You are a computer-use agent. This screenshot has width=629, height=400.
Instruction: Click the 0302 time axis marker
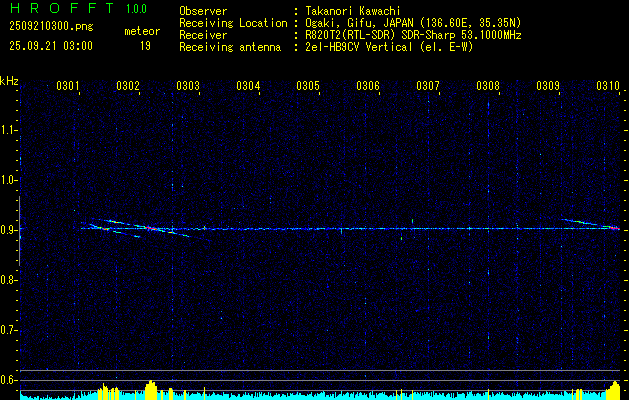tap(128, 85)
